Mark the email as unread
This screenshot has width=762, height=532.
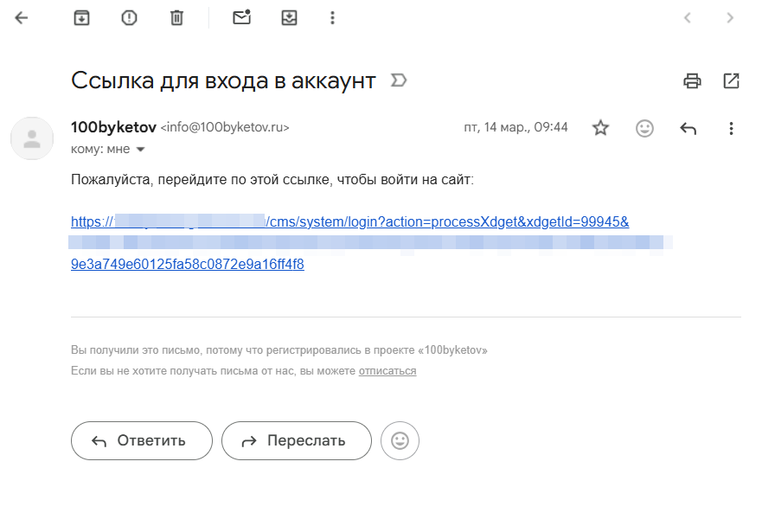[241, 17]
